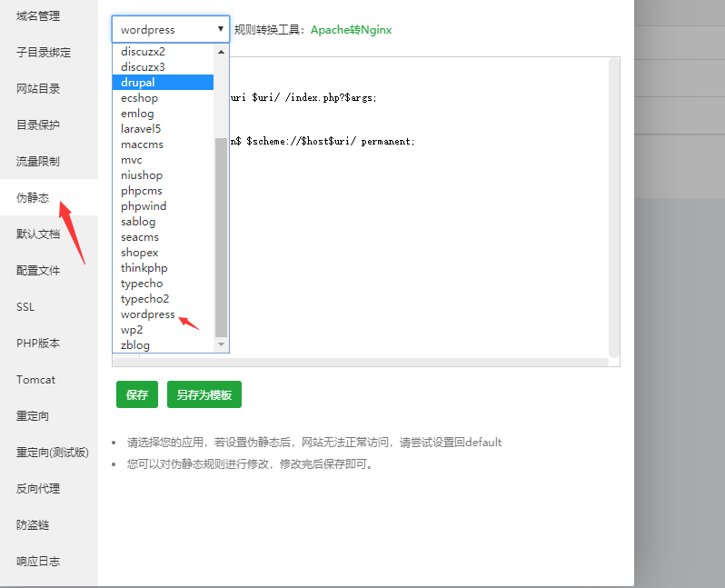Open the 默认文档 sidebar tab
The image size is (725, 588).
click(x=48, y=234)
